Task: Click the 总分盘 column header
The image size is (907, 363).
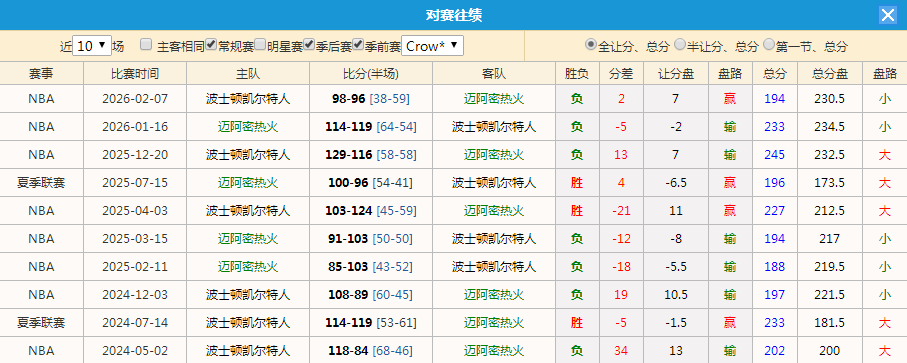Action: (x=830, y=73)
